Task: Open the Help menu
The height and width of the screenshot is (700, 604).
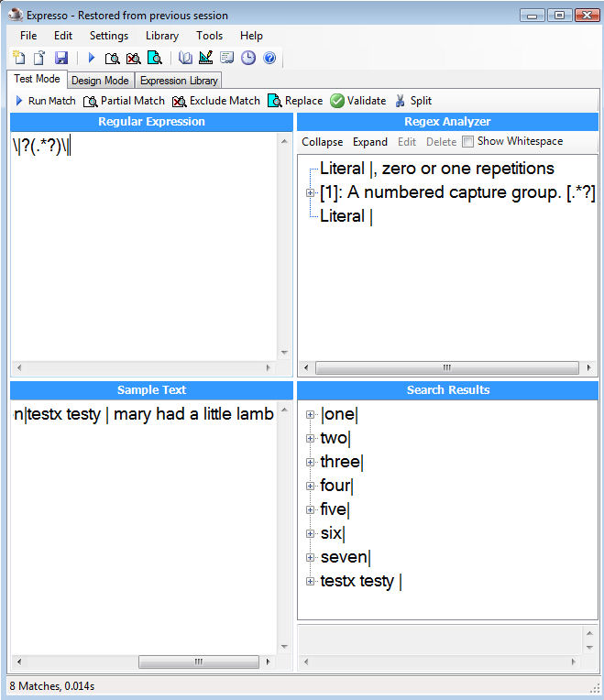Action: 251,36
